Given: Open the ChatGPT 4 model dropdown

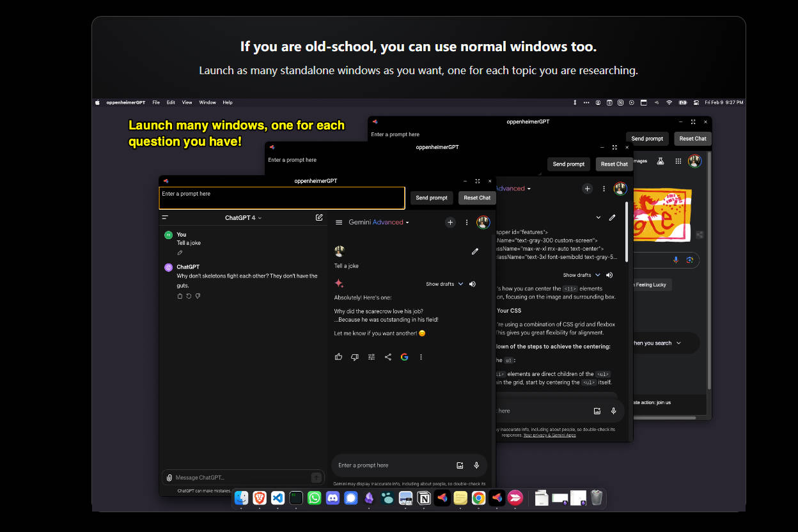Looking at the screenshot, I should 244,218.
